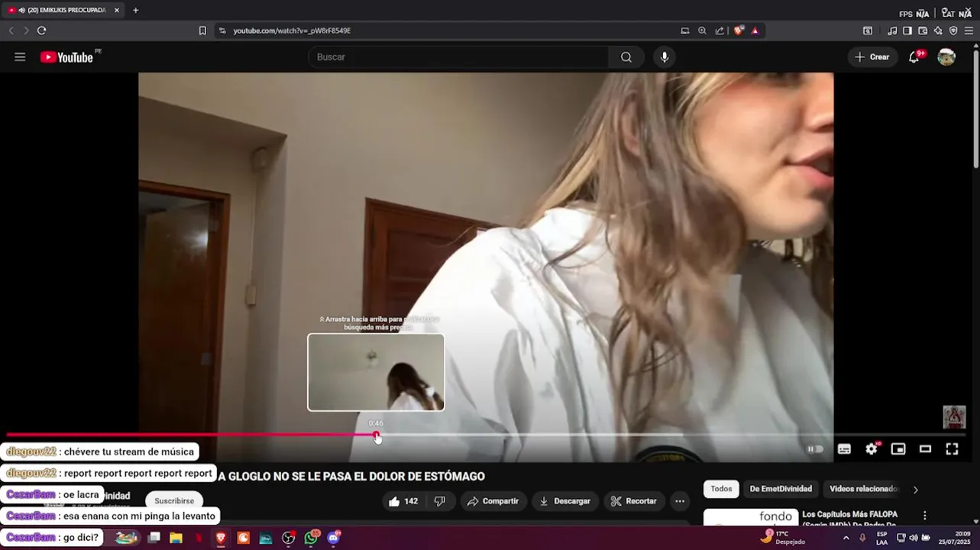Focus the Buscar search field

click(x=458, y=57)
